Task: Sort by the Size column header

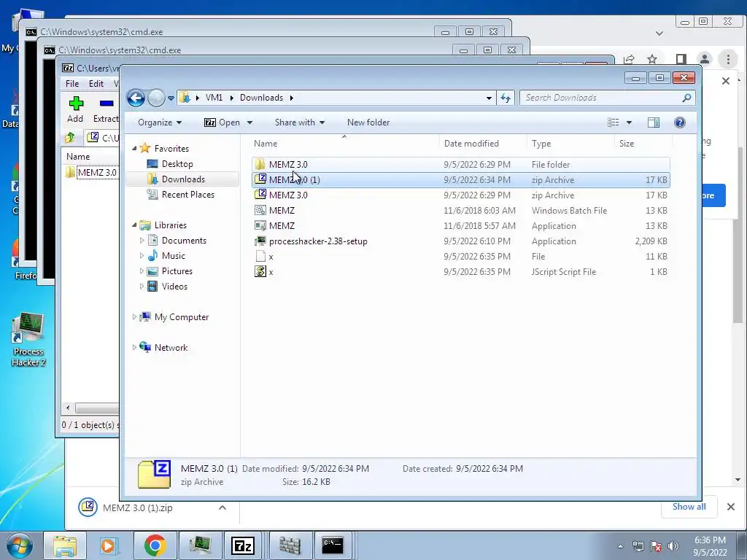Action: click(x=643, y=144)
